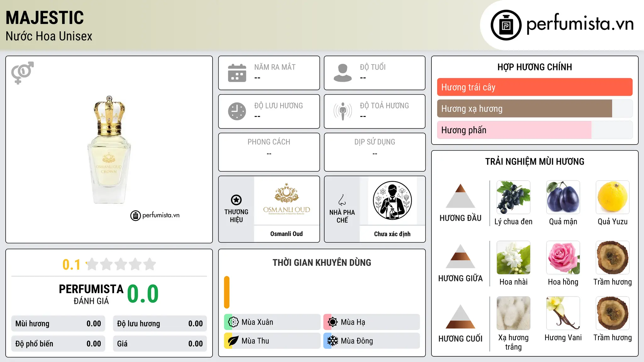
Task: Click the MAJESTIC perfume title
Action: (x=45, y=18)
